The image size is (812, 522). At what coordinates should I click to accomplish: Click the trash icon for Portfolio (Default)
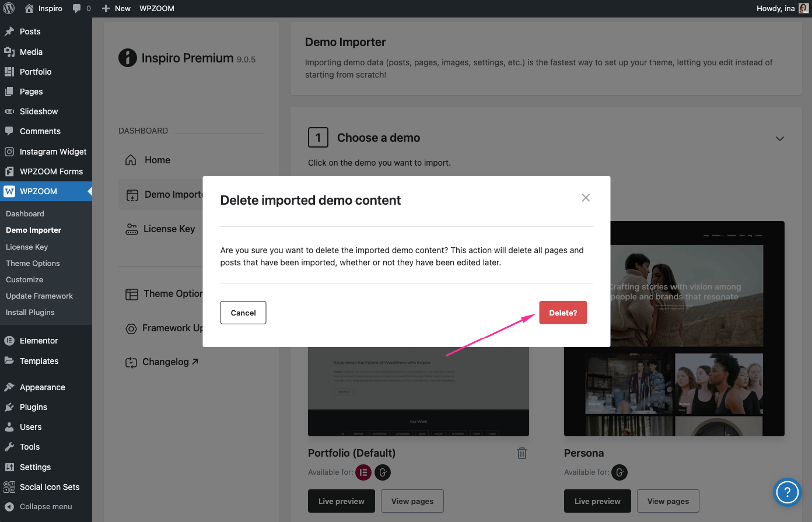[x=522, y=453]
